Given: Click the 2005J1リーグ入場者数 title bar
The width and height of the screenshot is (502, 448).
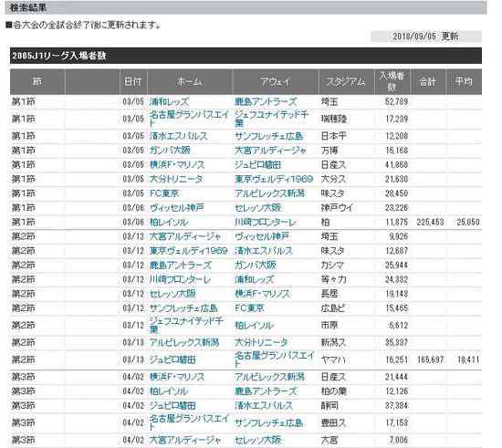Looking at the screenshot, I should click(246, 56).
